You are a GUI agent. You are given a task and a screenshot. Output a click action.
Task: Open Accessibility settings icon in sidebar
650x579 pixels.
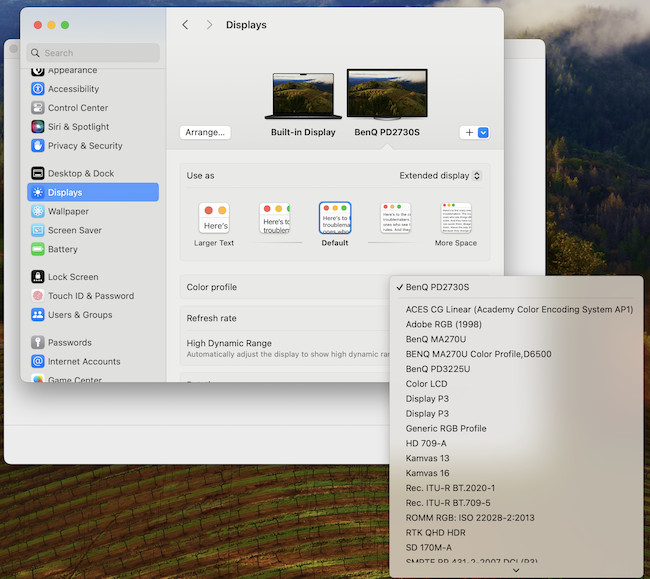pos(38,89)
